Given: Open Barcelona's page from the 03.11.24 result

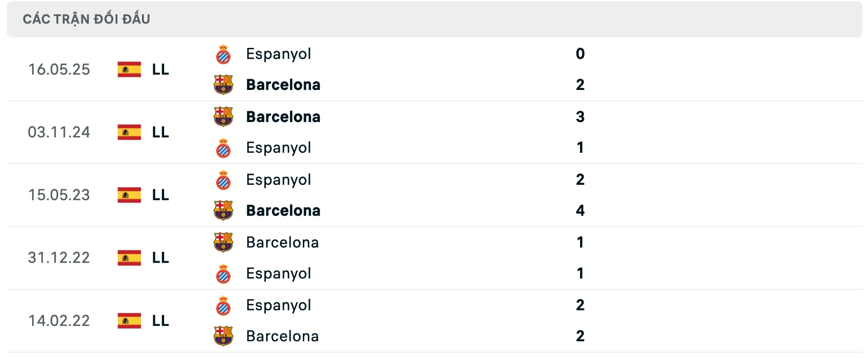Looking at the screenshot, I should [x=284, y=116].
